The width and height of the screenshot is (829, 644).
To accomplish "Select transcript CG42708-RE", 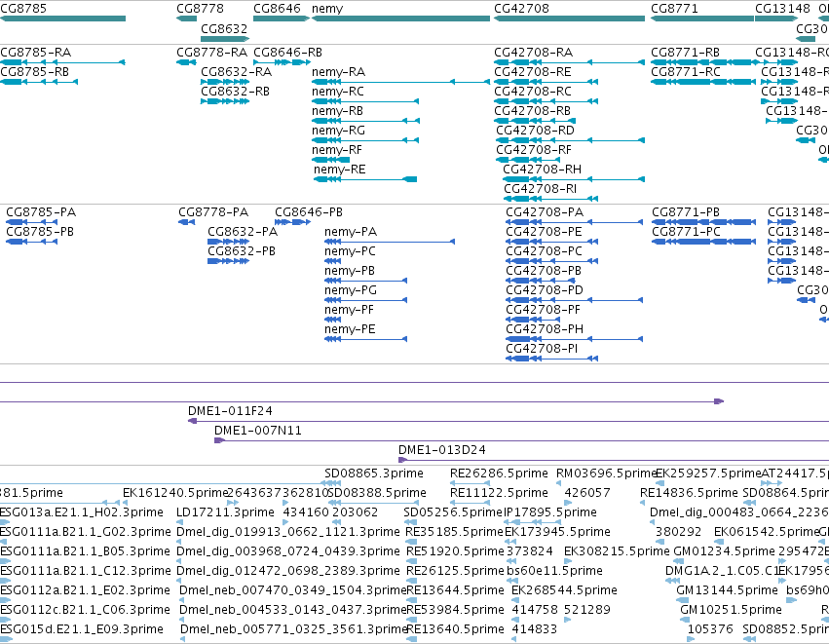I will click(x=546, y=82).
